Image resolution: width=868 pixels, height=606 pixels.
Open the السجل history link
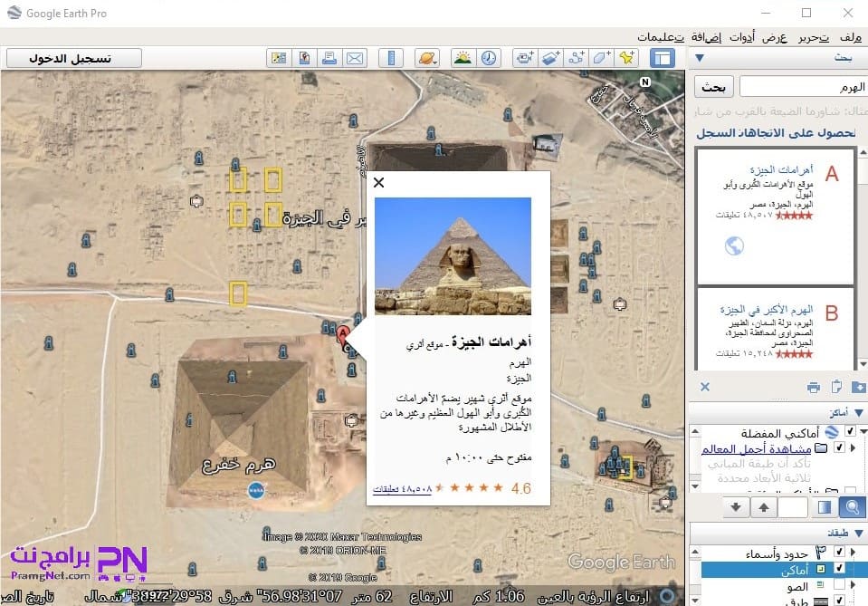(x=715, y=133)
